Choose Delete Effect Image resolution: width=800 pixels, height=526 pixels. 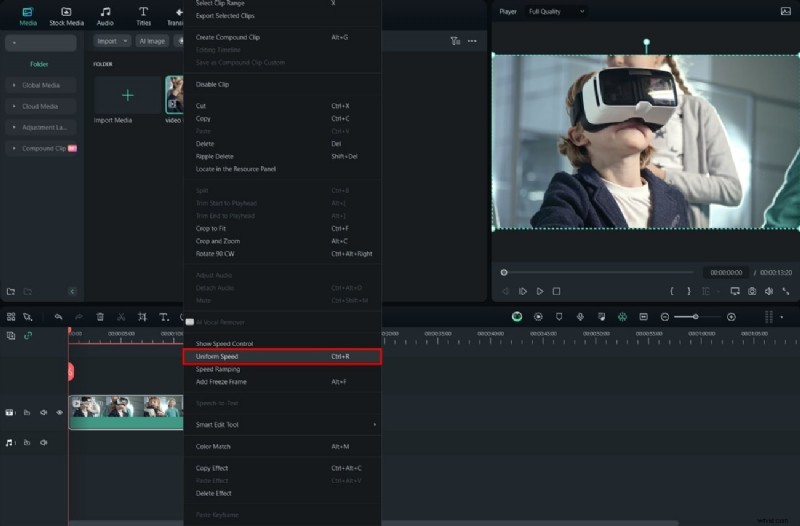(283, 493)
